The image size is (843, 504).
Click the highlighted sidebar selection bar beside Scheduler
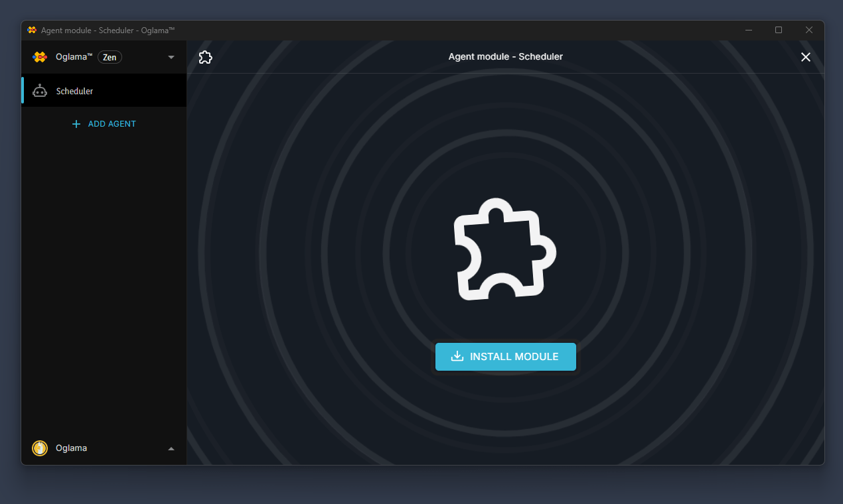[x=22, y=91]
